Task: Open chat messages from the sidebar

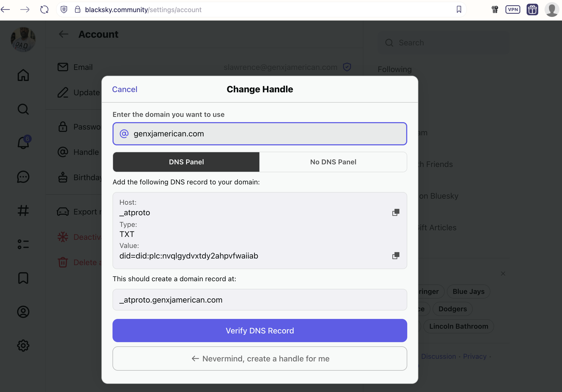Action: [x=23, y=177]
